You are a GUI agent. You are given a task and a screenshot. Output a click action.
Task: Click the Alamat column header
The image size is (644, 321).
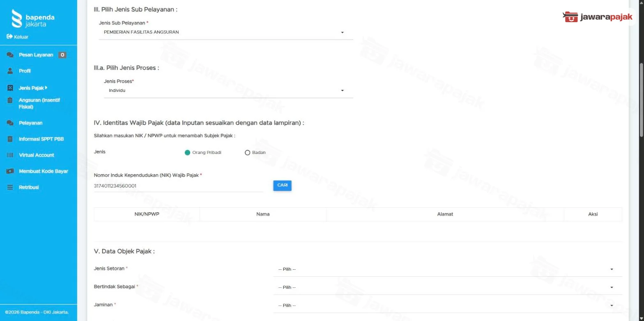[445, 214]
